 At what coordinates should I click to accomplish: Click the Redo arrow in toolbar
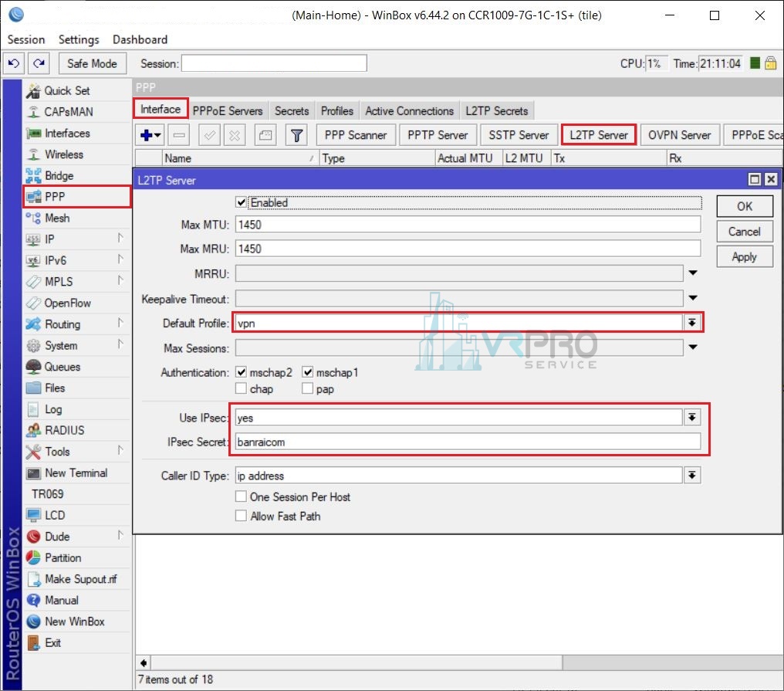(x=39, y=63)
